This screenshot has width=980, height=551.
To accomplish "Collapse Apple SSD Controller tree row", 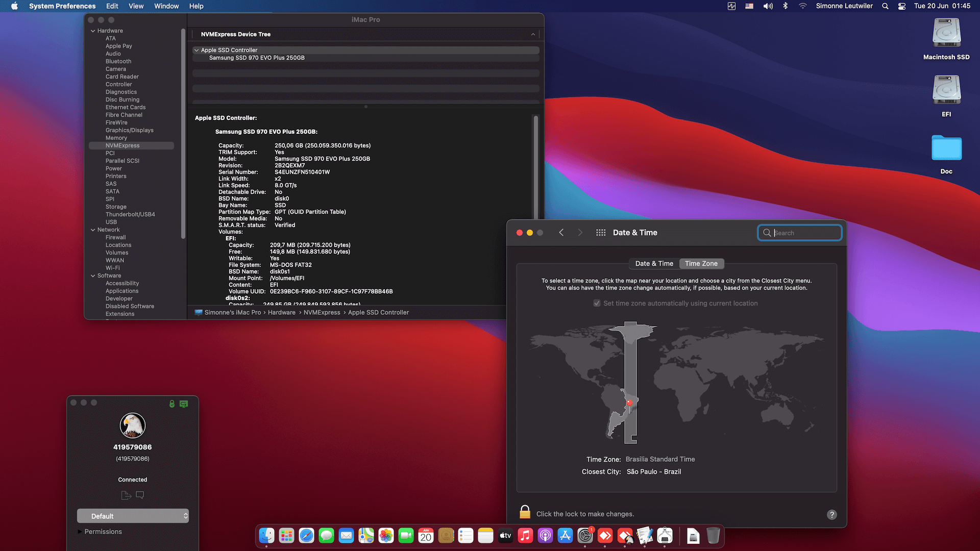I will point(197,50).
